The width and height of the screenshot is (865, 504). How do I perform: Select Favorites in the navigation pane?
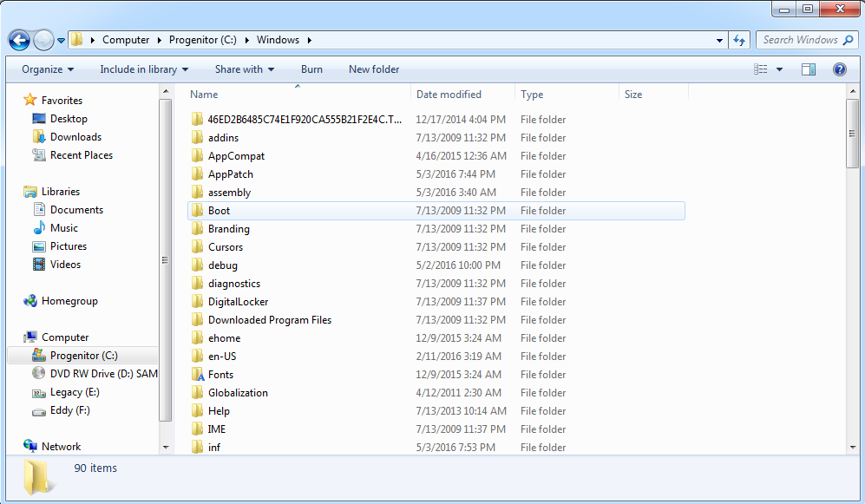(x=62, y=101)
